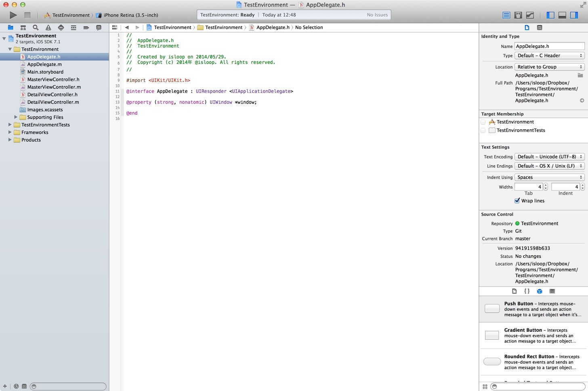Check TestEnvironmentTests target membership
This screenshot has width=588, height=391.
tap(483, 130)
